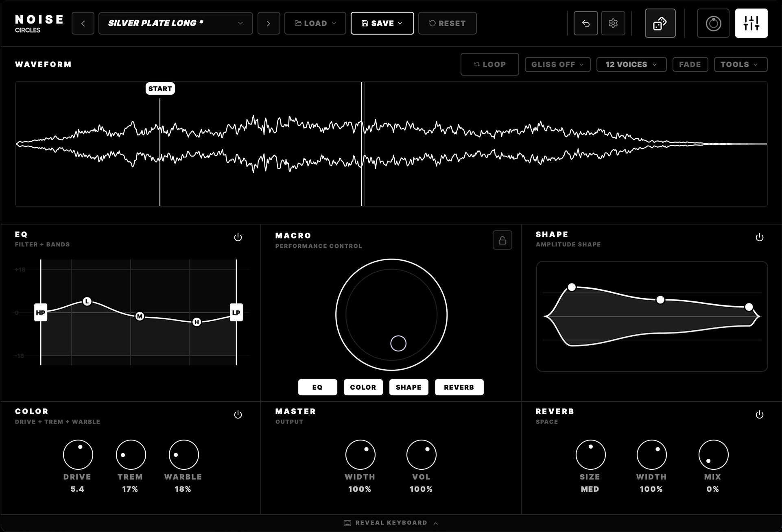Toggle the EQ power button

pyautogui.click(x=238, y=237)
